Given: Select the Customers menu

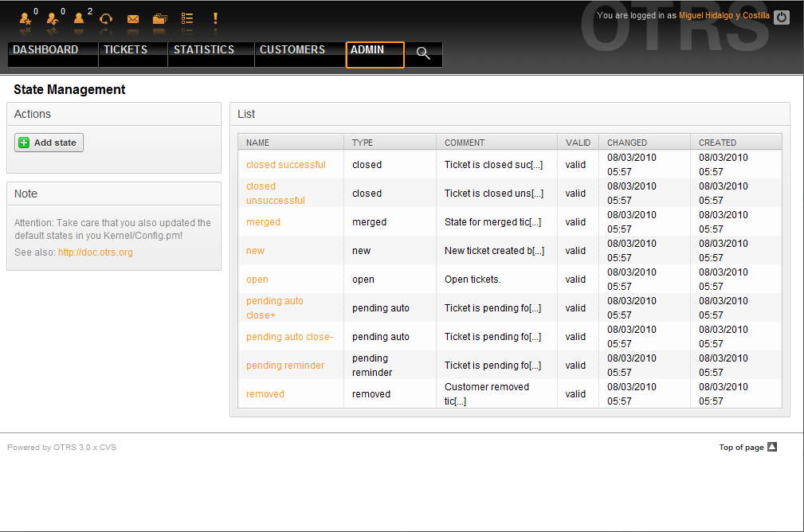Looking at the screenshot, I should (x=292, y=50).
